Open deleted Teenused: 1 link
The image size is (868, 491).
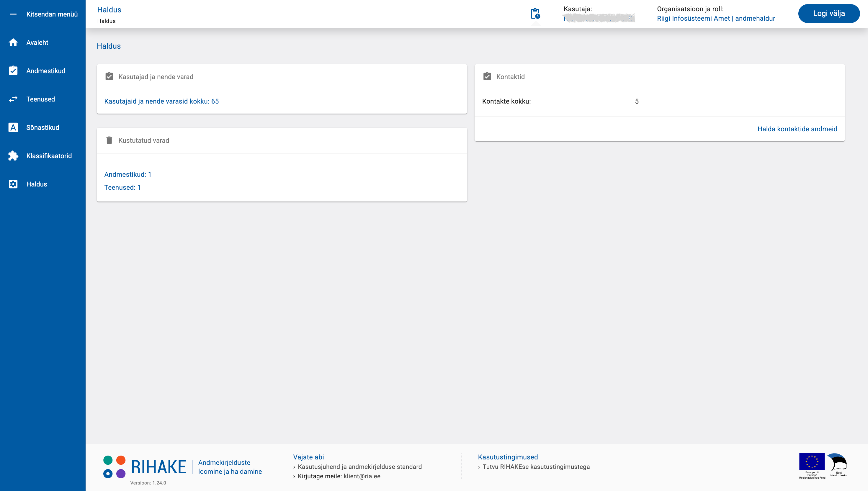(122, 187)
